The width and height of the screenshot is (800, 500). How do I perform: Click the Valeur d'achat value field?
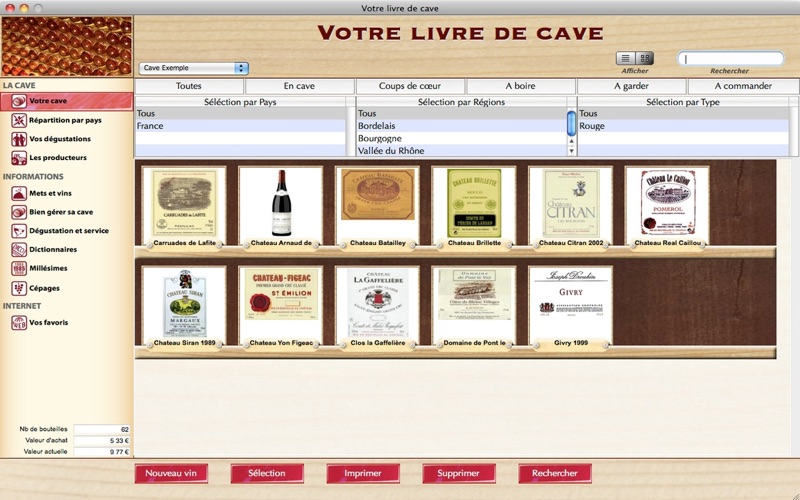102,441
